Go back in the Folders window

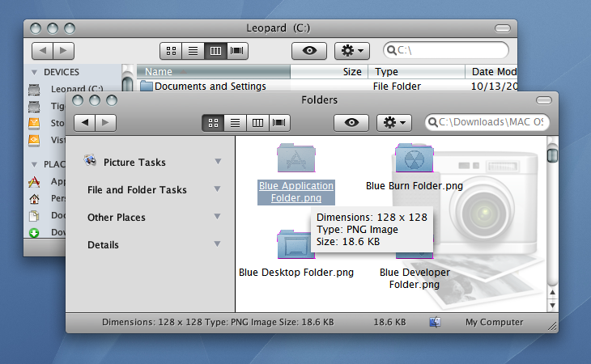[x=85, y=123]
